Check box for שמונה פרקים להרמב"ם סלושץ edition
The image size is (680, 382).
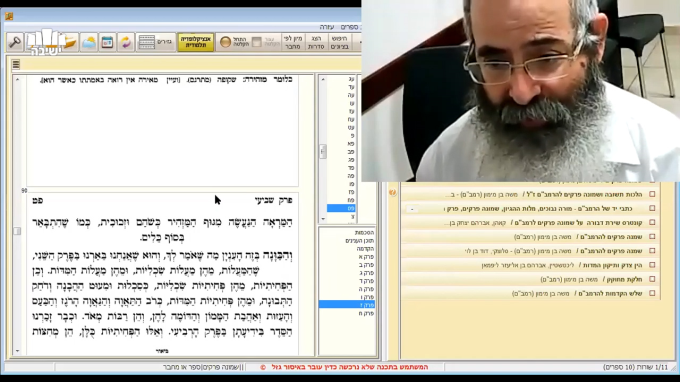click(x=652, y=251)
